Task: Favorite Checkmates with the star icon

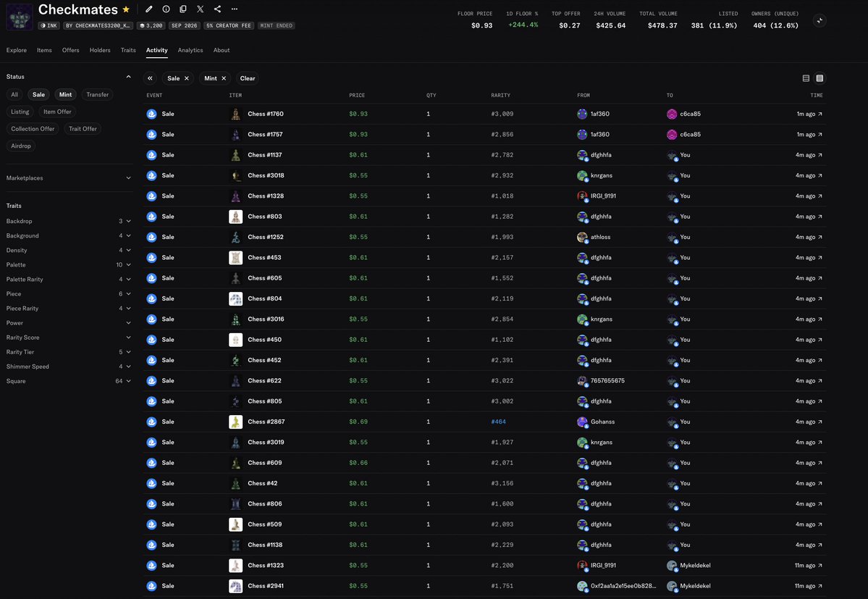Action: click(126, 9)
